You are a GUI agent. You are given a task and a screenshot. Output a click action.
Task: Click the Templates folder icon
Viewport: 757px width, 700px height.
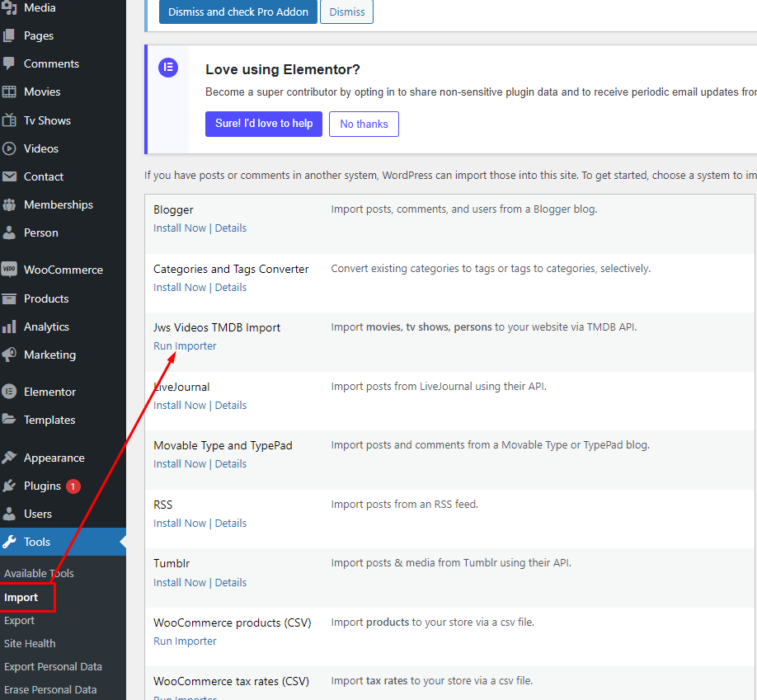(9, 419)
